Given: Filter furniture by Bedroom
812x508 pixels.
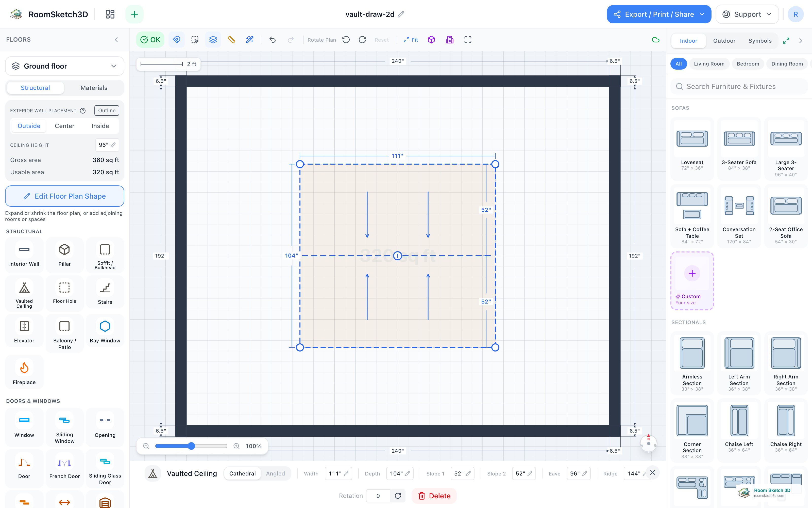Looking at the screenshot, I should coord(748,64).
